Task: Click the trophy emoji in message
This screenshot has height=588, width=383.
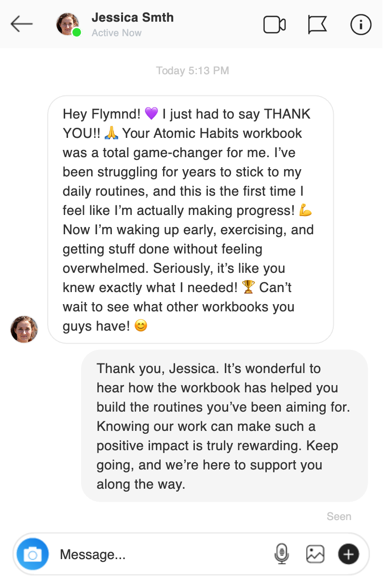Action: 248,288
